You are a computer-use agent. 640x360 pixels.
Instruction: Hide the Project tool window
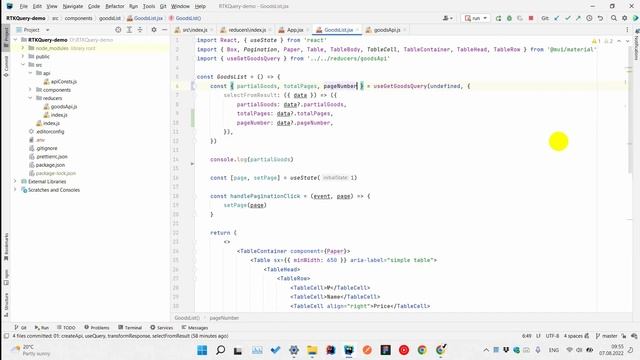(x=164, y=30)
